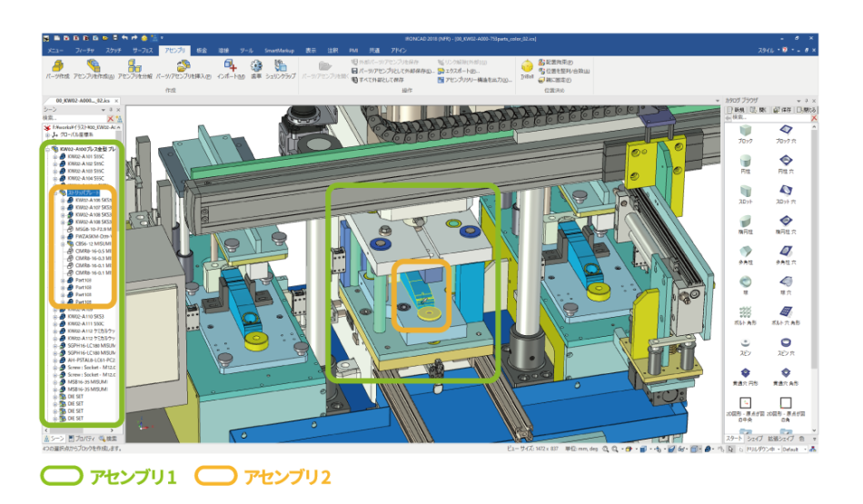The width and height of the screenshot is (863, 504).
Task: Click the パーツ作成 icon in the ribbon
Action: [x=57, y=67]
